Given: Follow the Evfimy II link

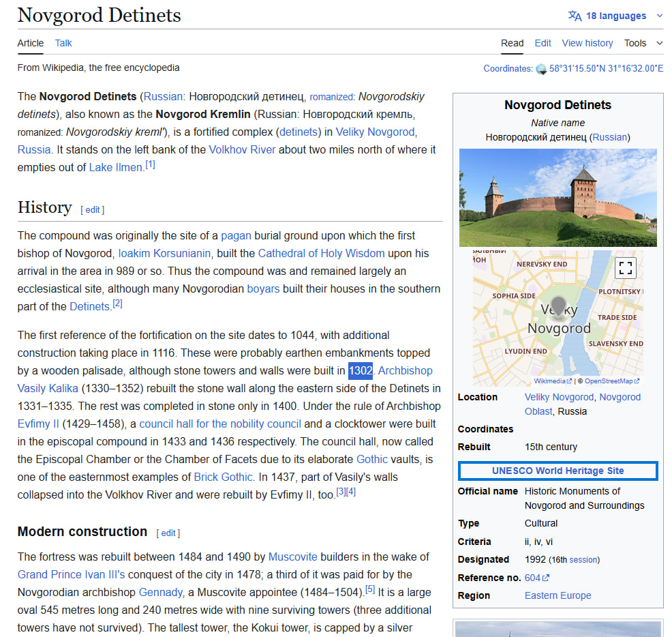Looking at the screenshot, I should (38, 424).
